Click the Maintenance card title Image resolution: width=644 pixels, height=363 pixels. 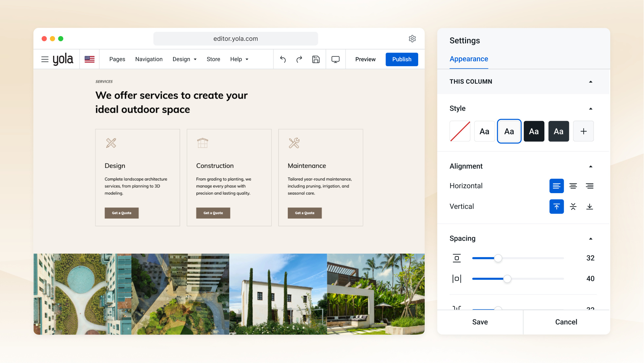click(307, 166)
